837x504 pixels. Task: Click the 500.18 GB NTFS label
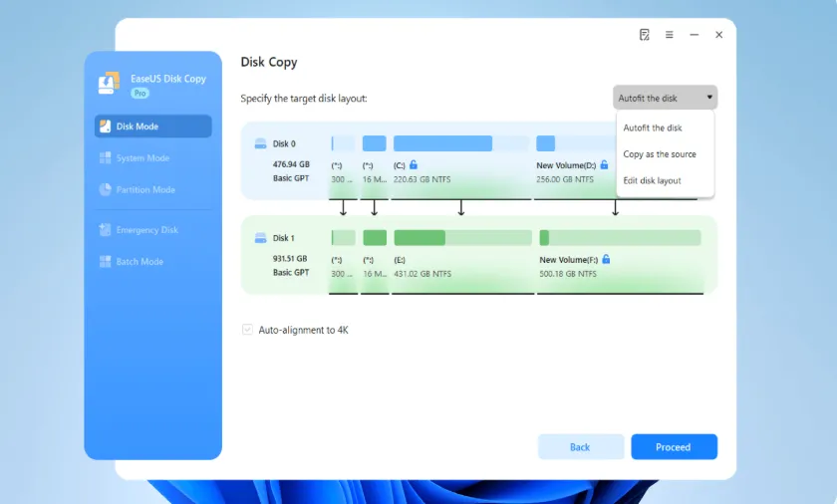click(568, 274)
